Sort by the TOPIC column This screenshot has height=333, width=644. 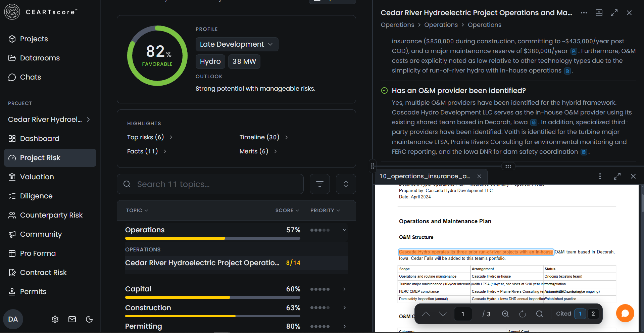tap(137, 210)
